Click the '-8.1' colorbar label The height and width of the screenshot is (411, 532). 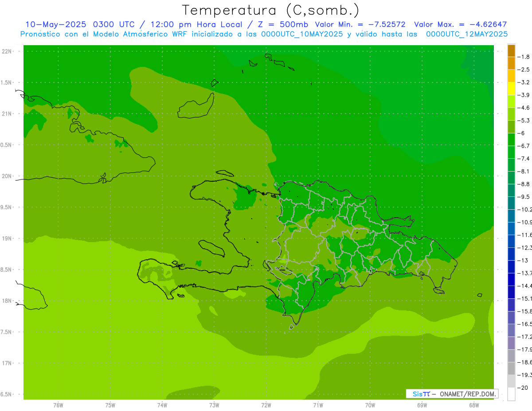click(x=524, y=171)
